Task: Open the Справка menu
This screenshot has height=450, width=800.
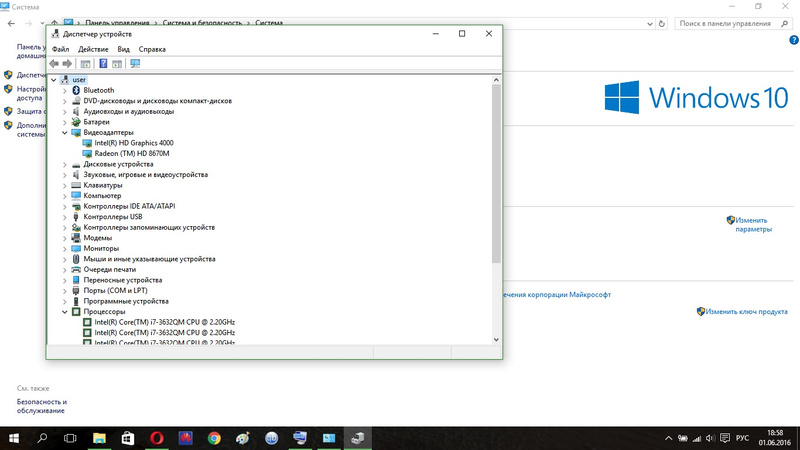Action: [x=152, y=49]
